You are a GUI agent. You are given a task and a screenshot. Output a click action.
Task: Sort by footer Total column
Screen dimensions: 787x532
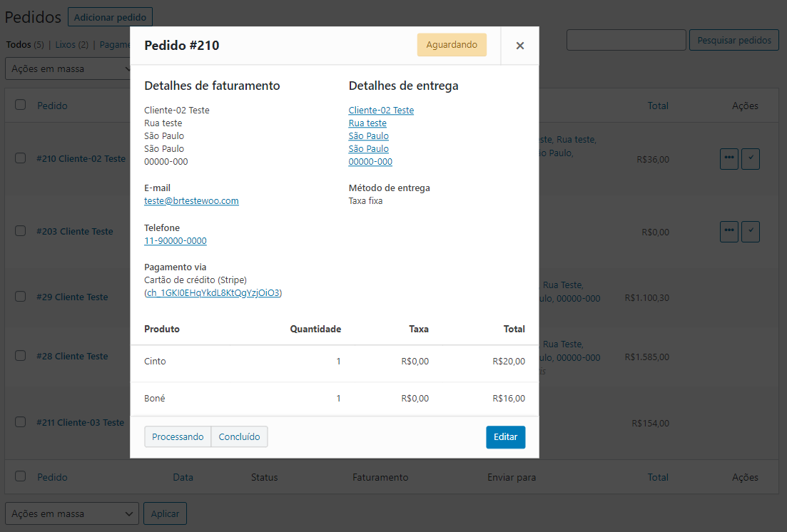click(658, 477)
